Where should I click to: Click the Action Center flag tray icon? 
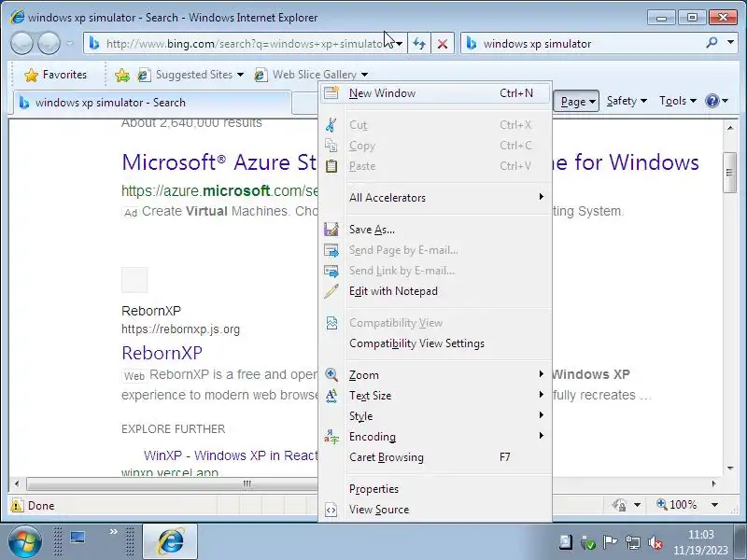pos(610,542)
